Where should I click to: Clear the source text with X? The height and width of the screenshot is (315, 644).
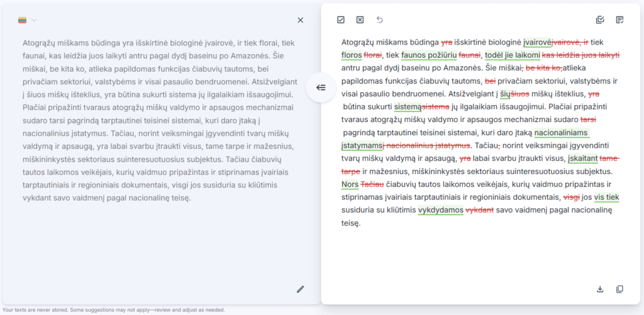[300, 20]
